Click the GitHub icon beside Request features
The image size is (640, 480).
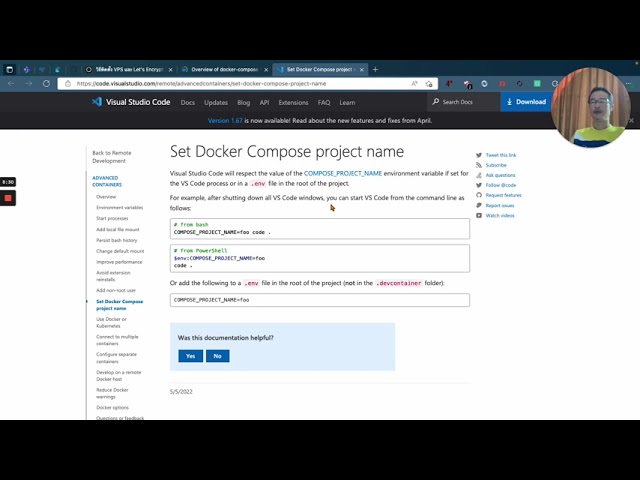click(x=479, y=195)
